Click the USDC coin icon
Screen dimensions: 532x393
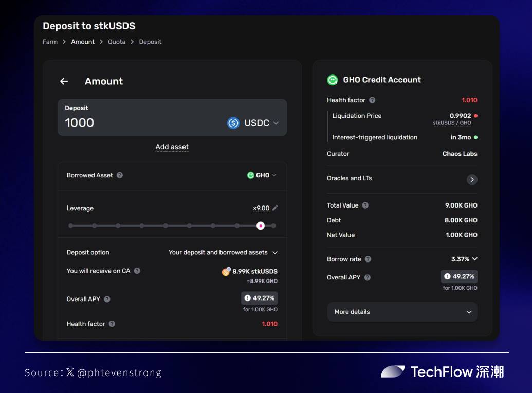233,123
